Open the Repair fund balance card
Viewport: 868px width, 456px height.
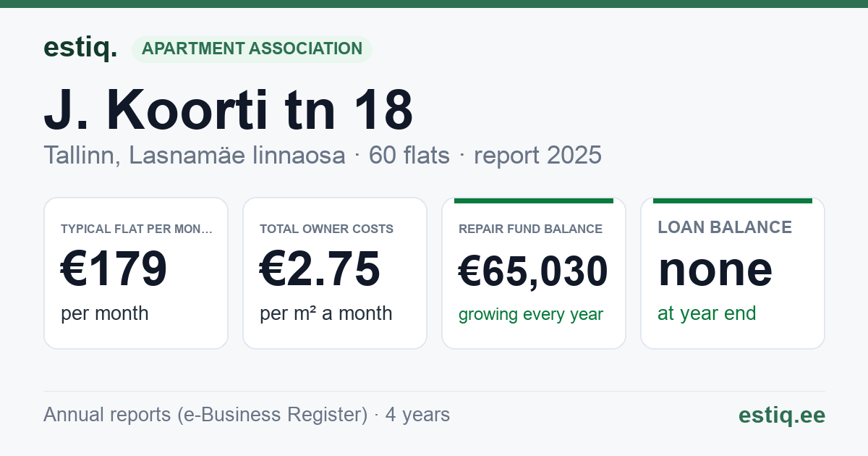point(534,273)
